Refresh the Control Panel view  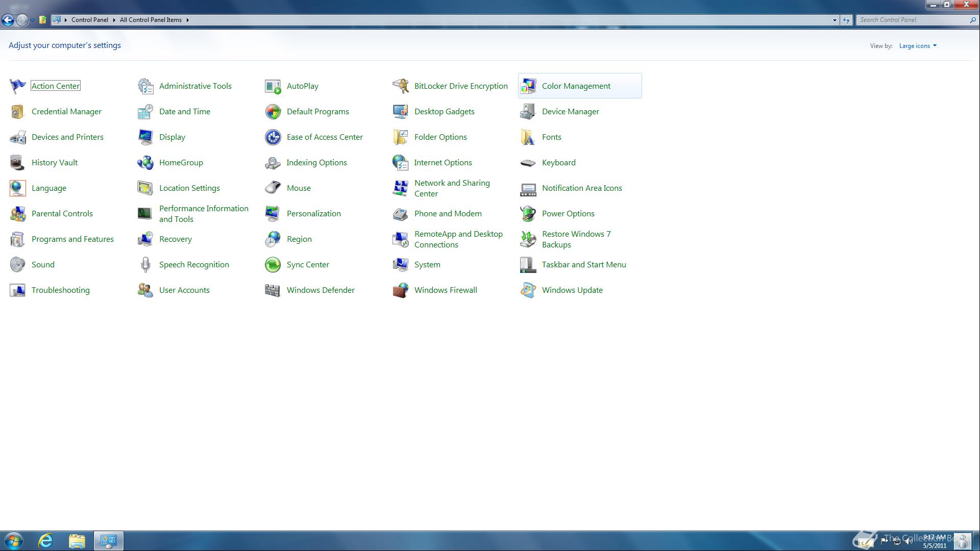[846, 20]
